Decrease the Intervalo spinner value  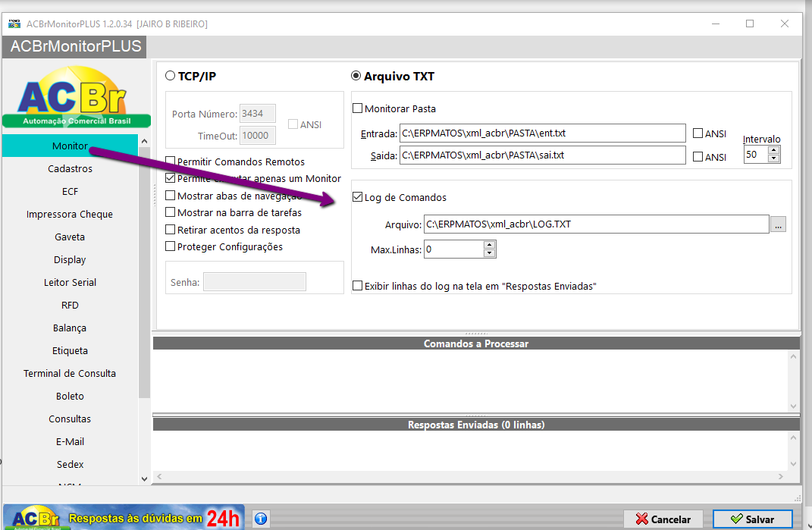click(773, 158)
